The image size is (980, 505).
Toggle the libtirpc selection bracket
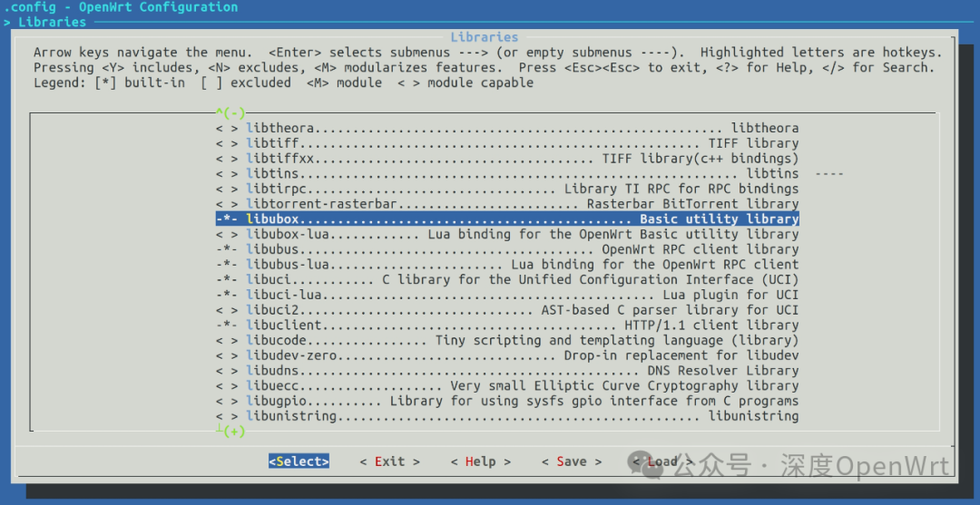(x=227, y=189)
